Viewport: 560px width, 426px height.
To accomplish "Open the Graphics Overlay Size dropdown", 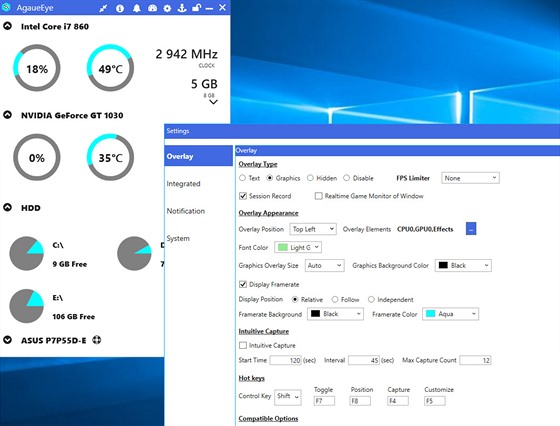I will point(324,265).
